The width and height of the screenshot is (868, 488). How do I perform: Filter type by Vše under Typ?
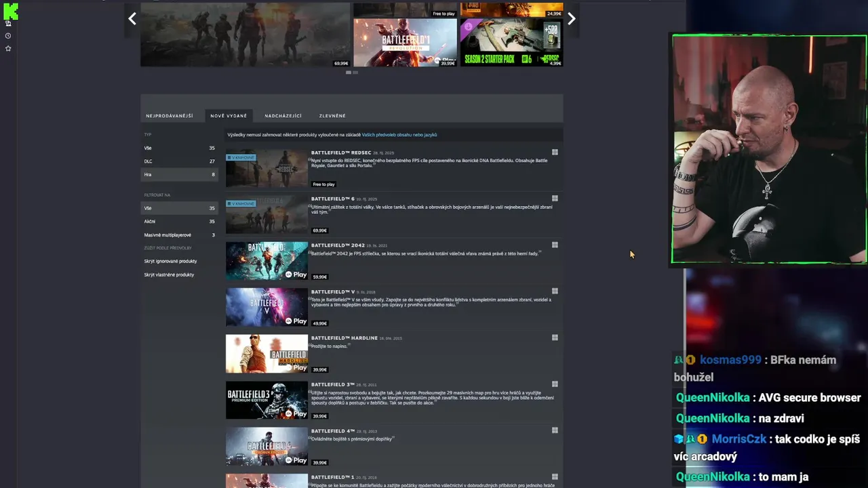[179, 148]
